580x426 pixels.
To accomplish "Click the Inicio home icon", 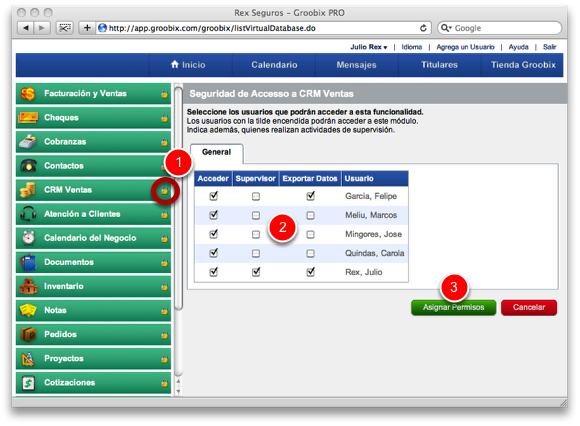I will (x=175, y=64).
